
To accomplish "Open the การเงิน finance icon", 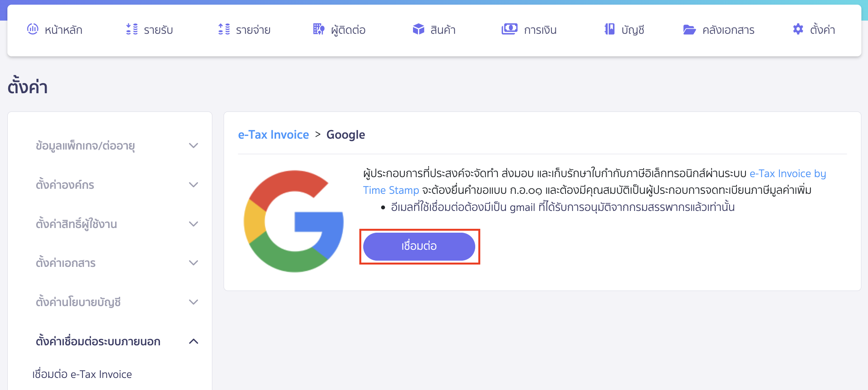I will (x=509, y=29).
